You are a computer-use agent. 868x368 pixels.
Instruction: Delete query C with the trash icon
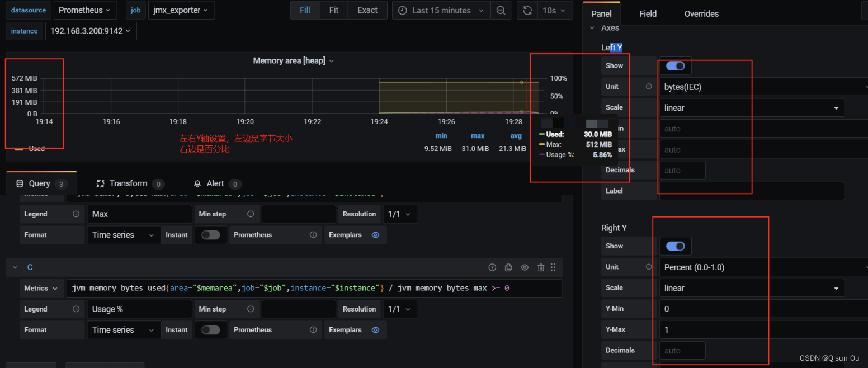pyautogui.click(x=540, y=267)
